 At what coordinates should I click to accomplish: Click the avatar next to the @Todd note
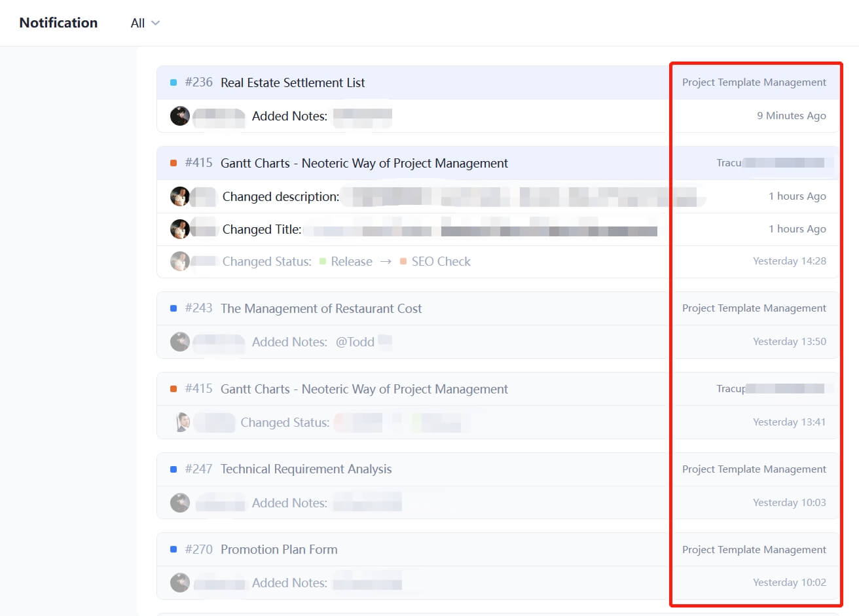coord(180,342)
